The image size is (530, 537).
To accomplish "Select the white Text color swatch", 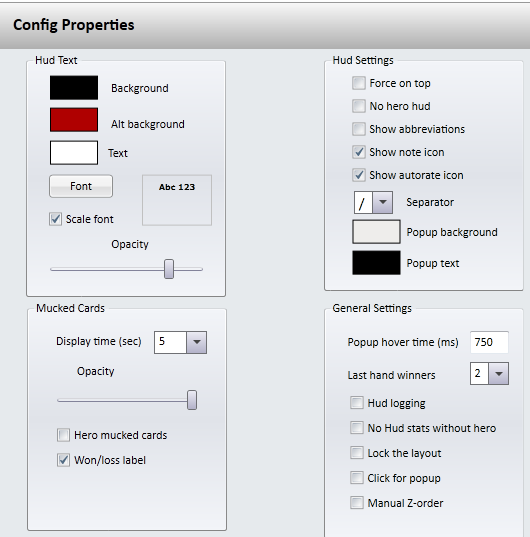I will [x=74, y=152].
